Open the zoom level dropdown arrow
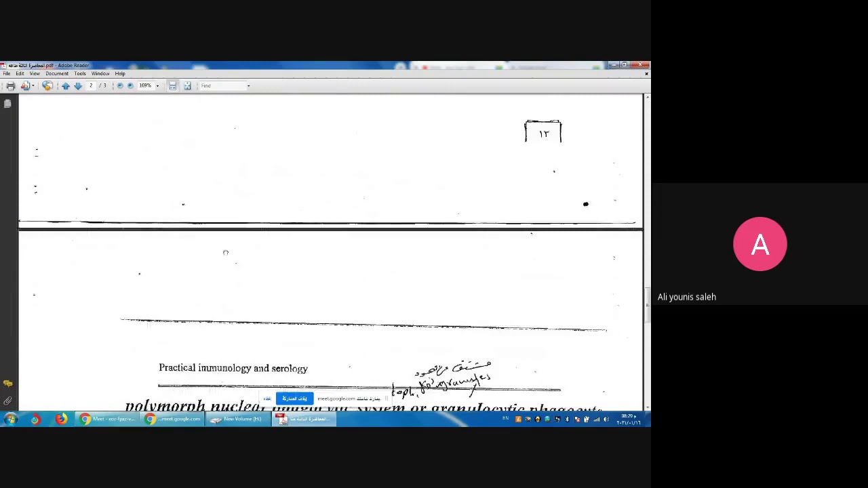The height and width of the screenshot is (488, 868). (157, 86)
